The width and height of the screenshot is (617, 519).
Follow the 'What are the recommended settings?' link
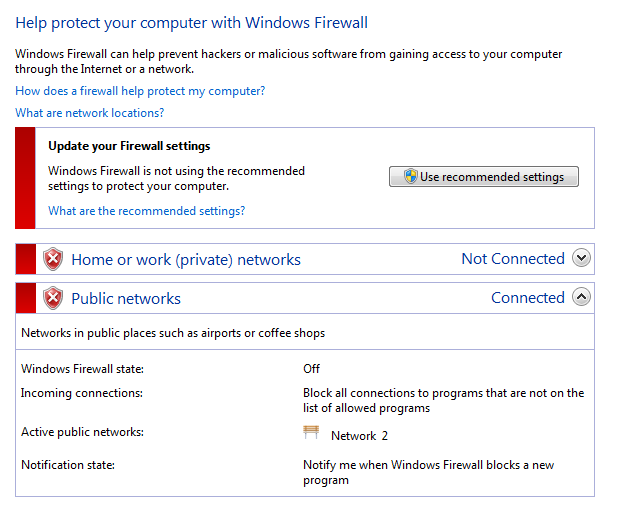[x=146, y=211]
